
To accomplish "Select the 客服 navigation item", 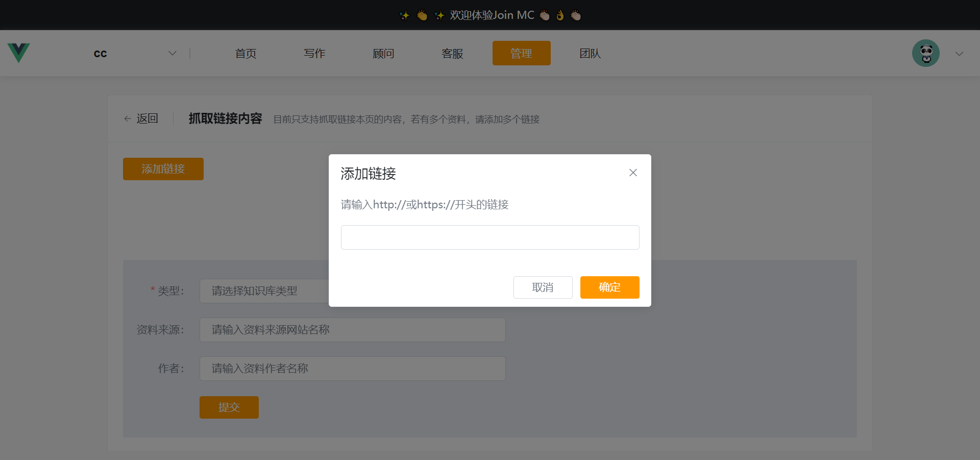I will pos(452,53).
